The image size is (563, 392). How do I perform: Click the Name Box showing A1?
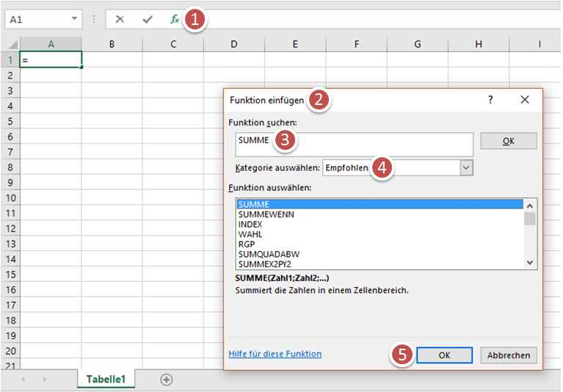point(43,19)
